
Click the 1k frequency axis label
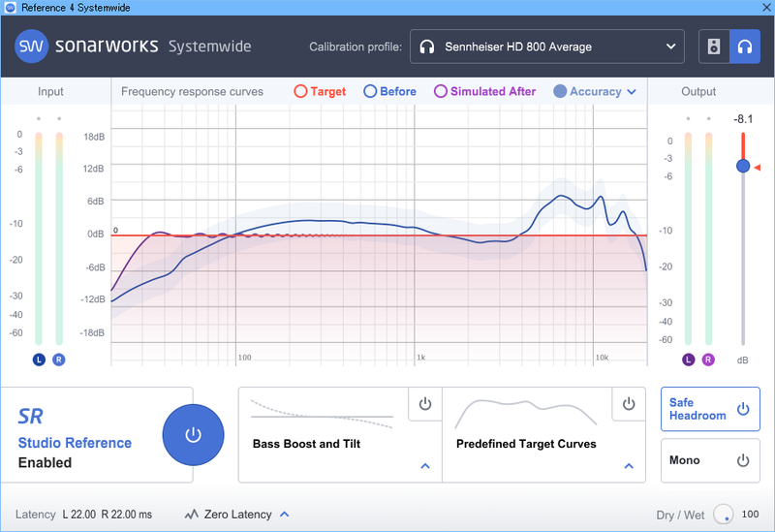pos(420,357)
